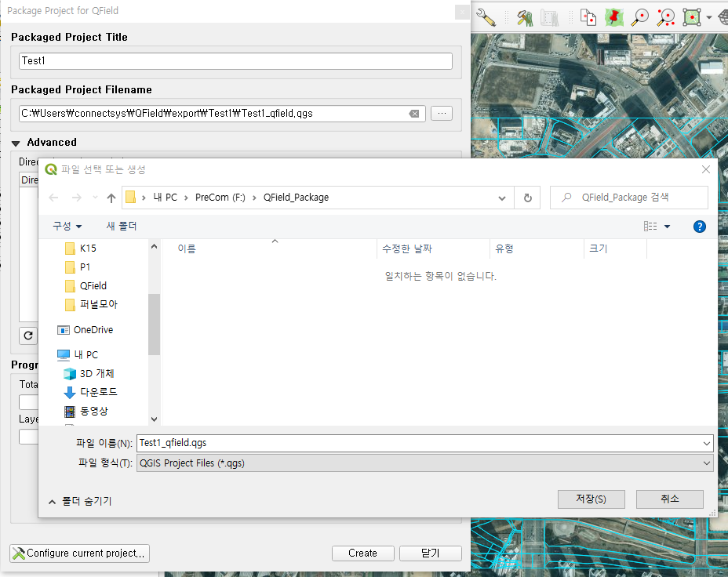This screenshot has width=728, height=577.
Task: Click the Create button
Action: 362,553
